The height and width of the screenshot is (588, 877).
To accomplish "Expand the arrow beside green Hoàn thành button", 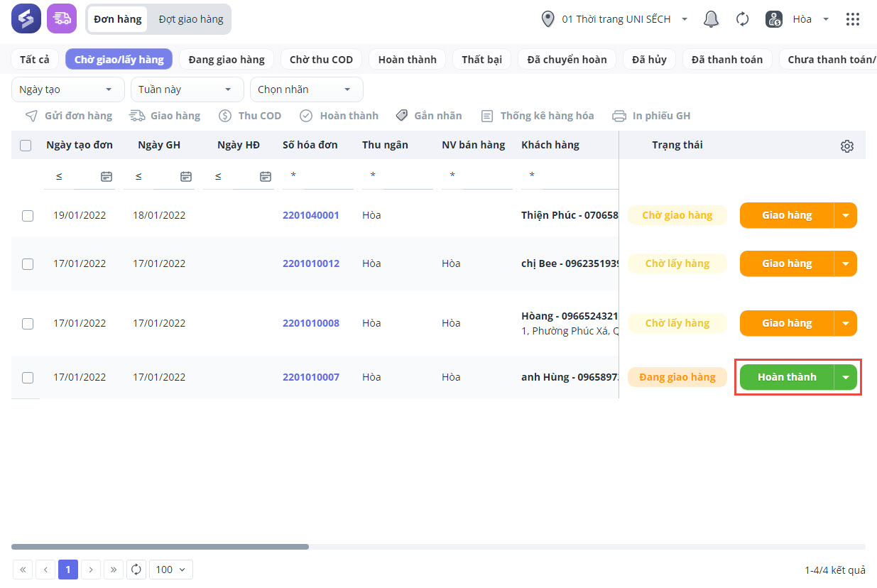I will (x=845, y=377).
